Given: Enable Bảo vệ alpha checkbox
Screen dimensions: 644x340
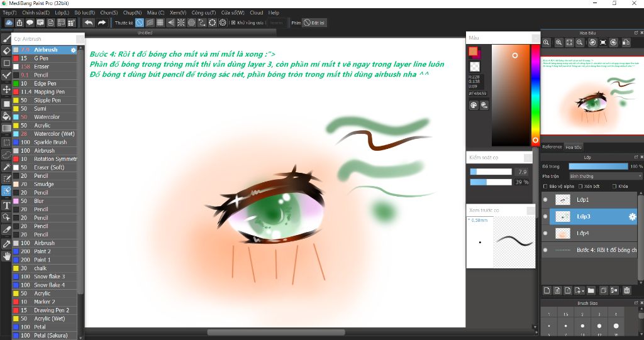Looking at the screenshot, I should [545, 187].
